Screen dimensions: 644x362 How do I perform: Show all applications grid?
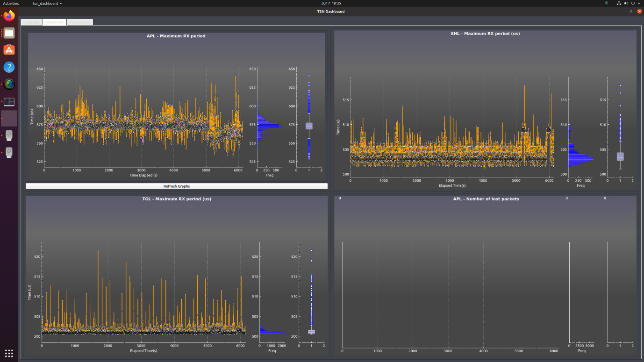9,353
